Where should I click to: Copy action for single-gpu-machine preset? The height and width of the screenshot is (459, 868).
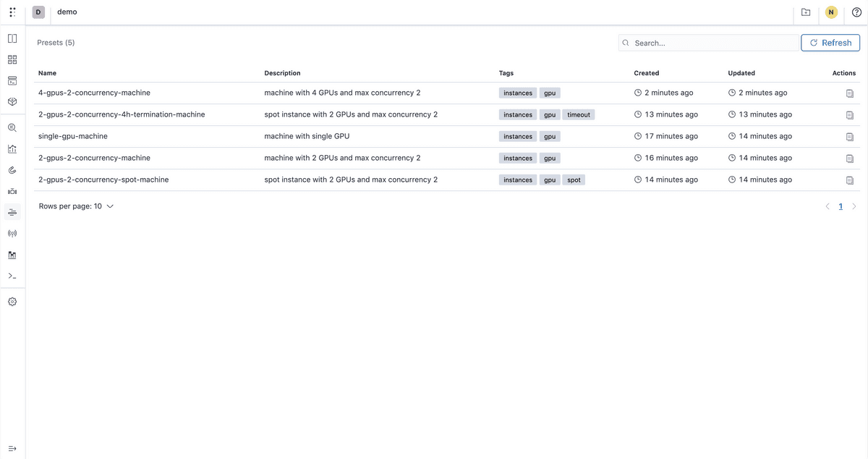(x=850, y=137)
